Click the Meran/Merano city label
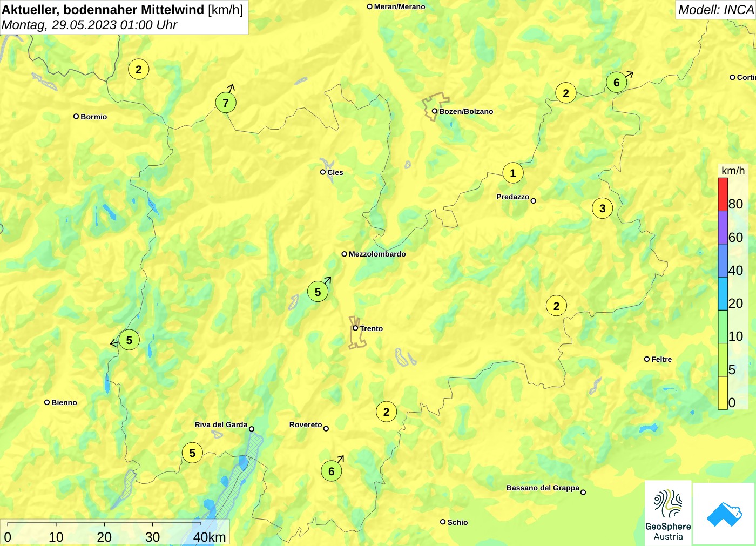Screen dimensions: 756x546 pos(400,6)
